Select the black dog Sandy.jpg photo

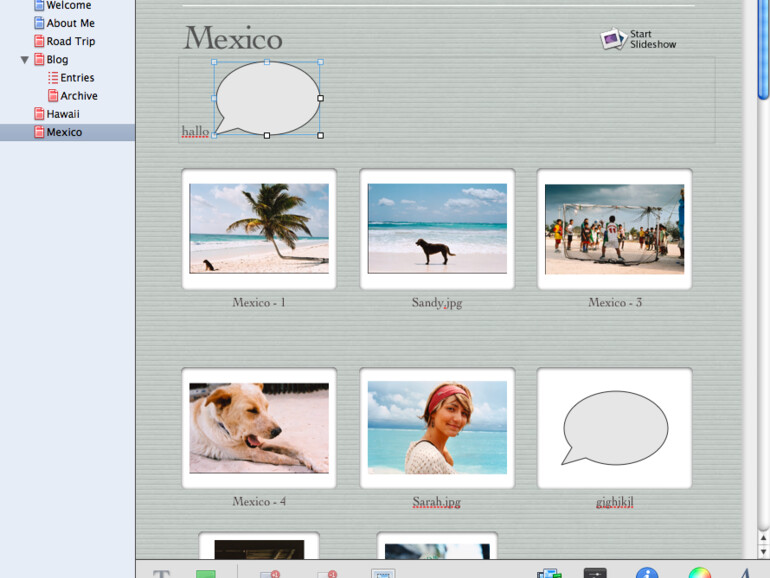point(437,228)
